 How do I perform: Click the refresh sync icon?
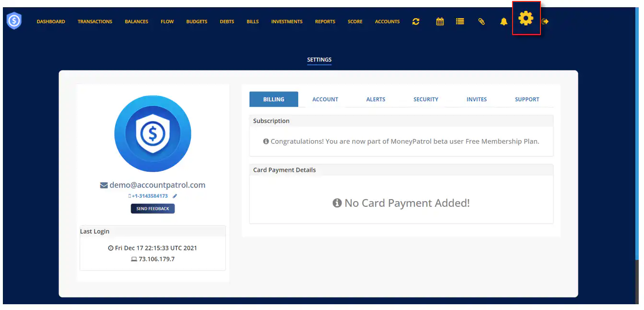[x=416, y=22]
